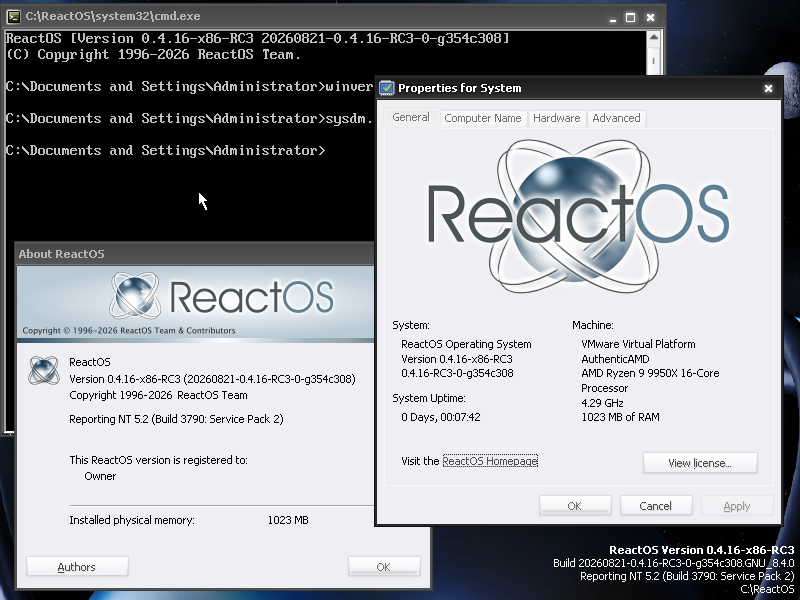This screenshot has height=600, width=800.
Task: Click the '1023 MB of RAM' text
Action: [x=620, y=417]
